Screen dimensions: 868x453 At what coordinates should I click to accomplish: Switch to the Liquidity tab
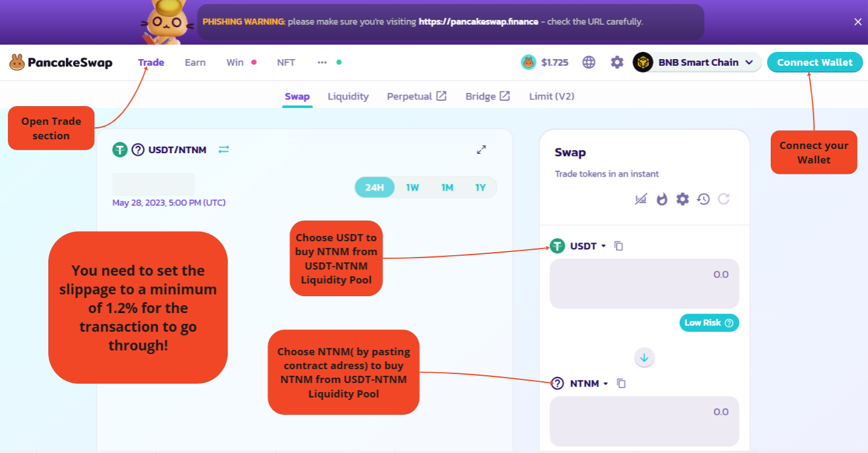click(348, 97)
